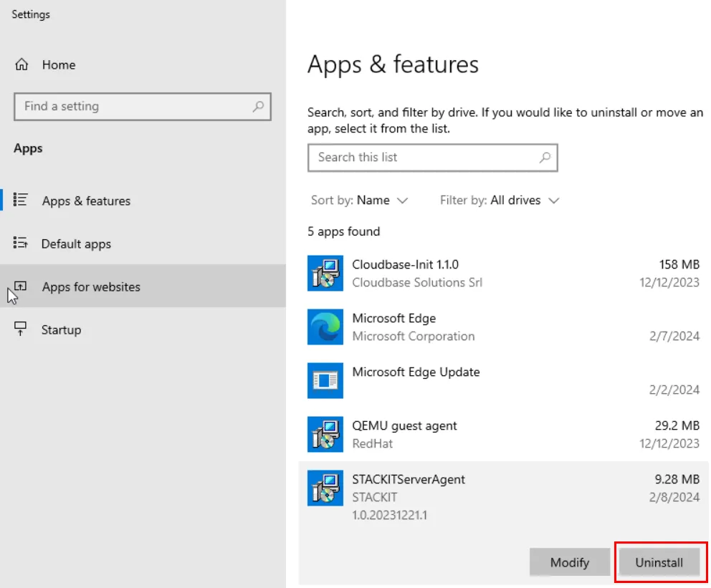Select the STACKITServerAgent app icon

click(325, 488)
